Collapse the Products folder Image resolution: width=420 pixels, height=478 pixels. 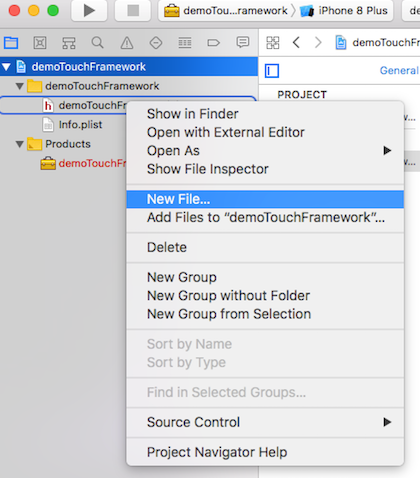click(20, 144)
